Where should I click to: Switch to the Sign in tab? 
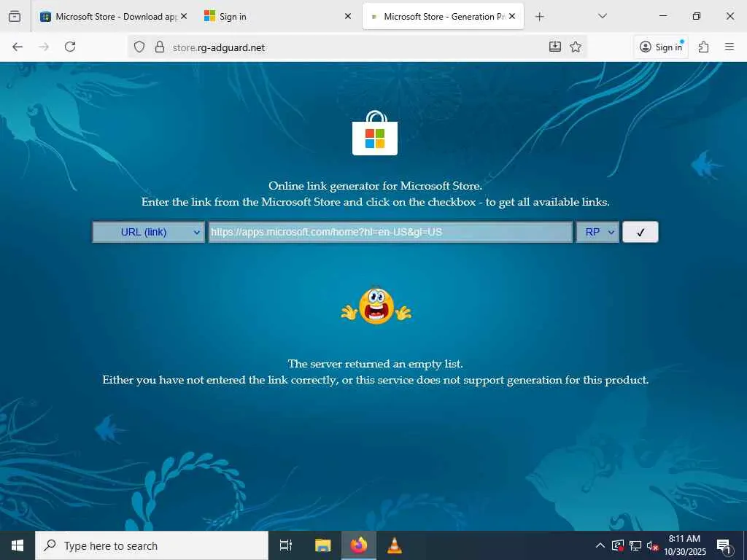click(x=276, y=16)
